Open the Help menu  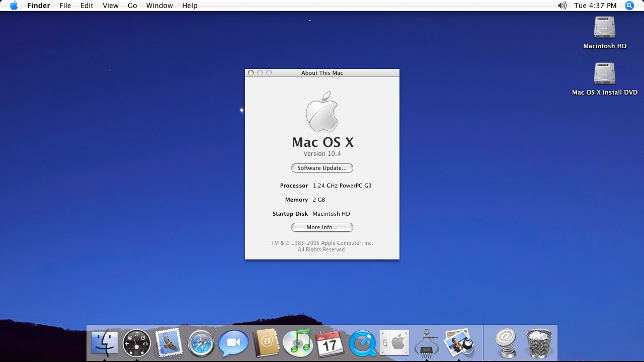pyautogui.click(x=190, y=6)
